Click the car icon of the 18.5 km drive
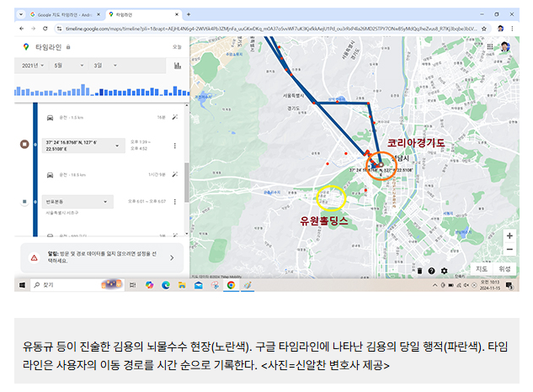Image resolution: width=533 pixels, height=392 pixels. click(x=50, y=175)
